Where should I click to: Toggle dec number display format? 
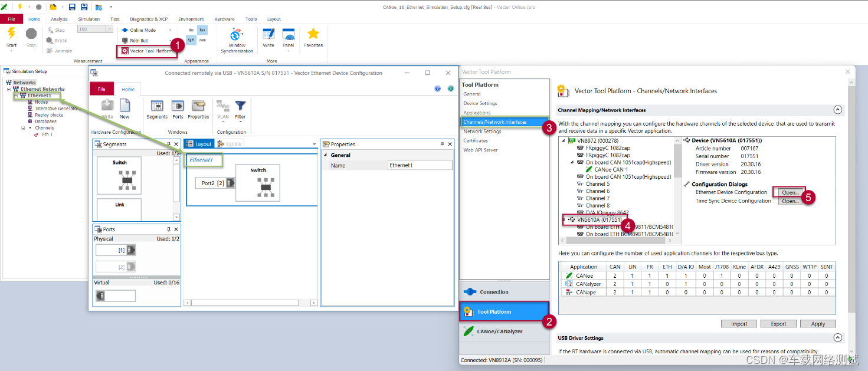tap(191, 29)
